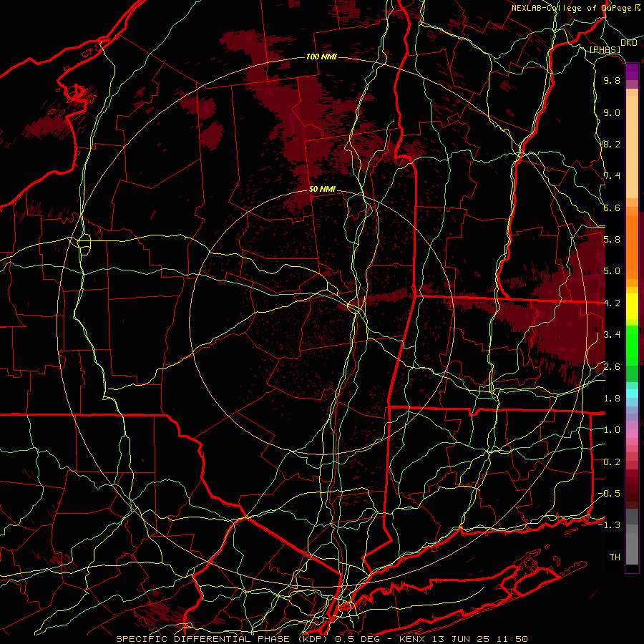The width and height of the screenshot is (644, 644).
Task: Click the 5.0 scale value
Action: click(612, 271)
